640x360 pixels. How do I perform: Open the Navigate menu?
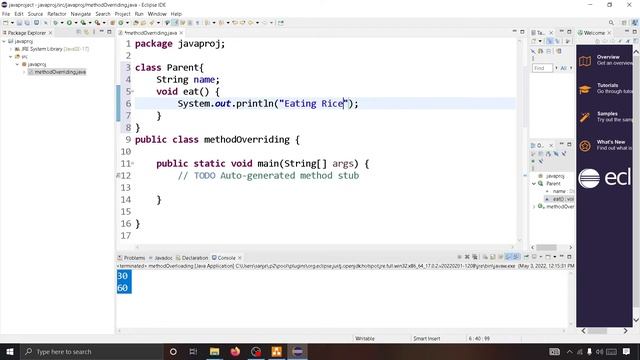[80, 14]
